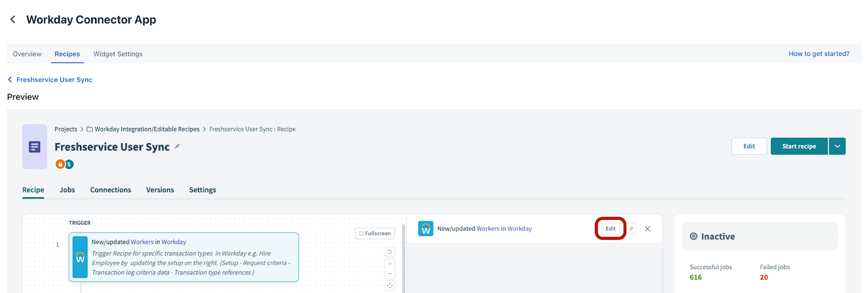The width and height of the screenshot is (868, 293).
Task: Click Workers link in detail panel header
Action: pos(488,229)
